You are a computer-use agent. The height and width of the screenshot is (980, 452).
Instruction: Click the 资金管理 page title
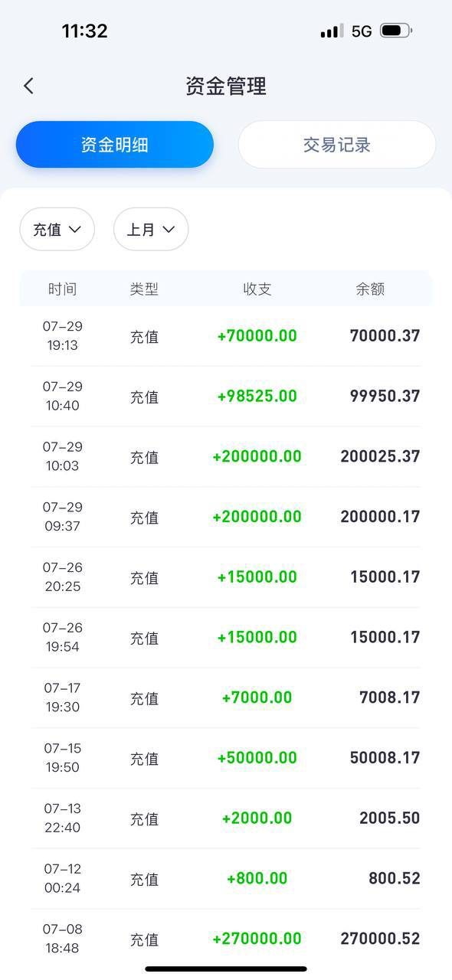(225, 86)
